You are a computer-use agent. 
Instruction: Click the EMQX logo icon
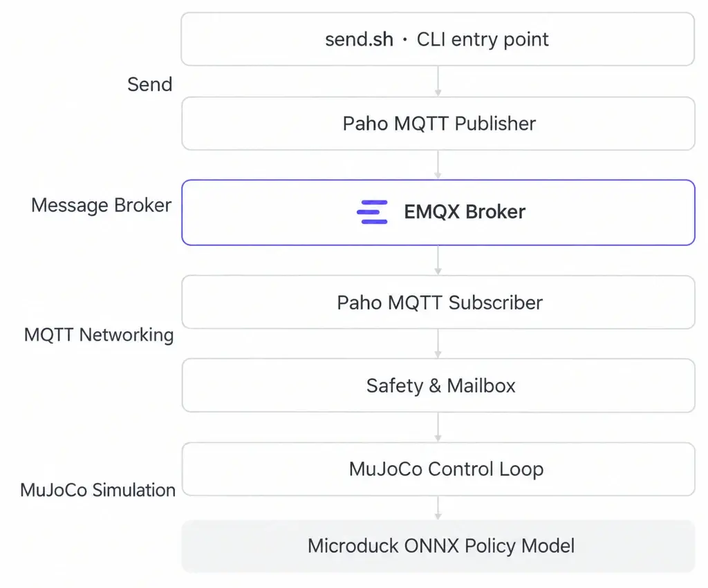point(372,212)
